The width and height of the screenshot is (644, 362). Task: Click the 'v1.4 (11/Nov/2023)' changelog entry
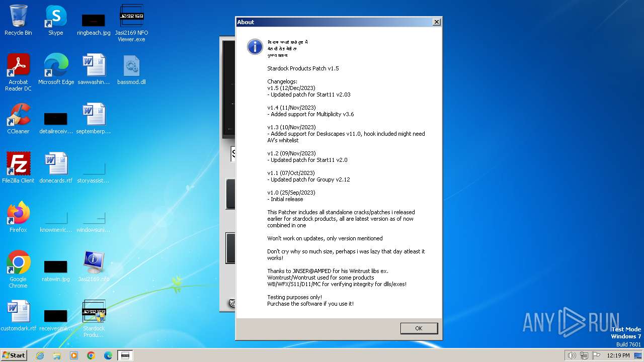291,108
